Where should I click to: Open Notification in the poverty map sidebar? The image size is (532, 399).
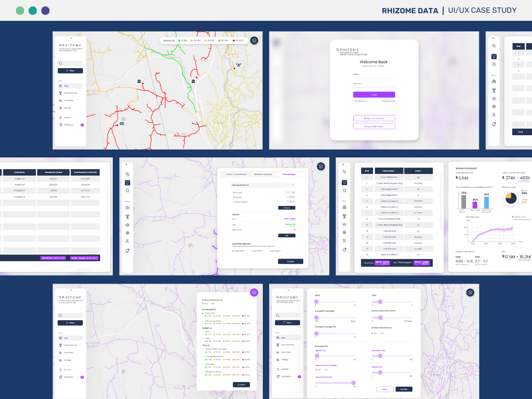[x=66, y=125]
